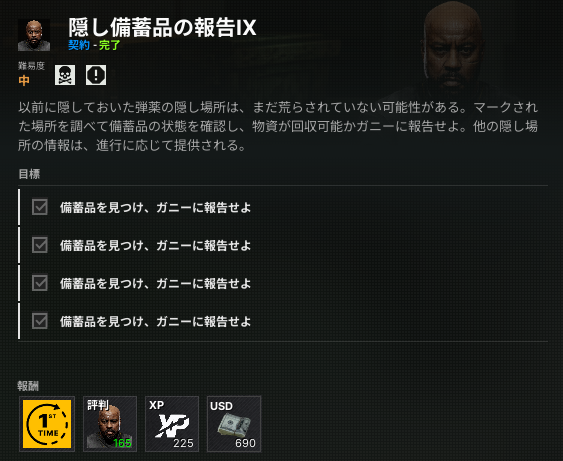Click the 評判 reputation reward tile showing 165

pyautogui.click(x=110, y=424)
